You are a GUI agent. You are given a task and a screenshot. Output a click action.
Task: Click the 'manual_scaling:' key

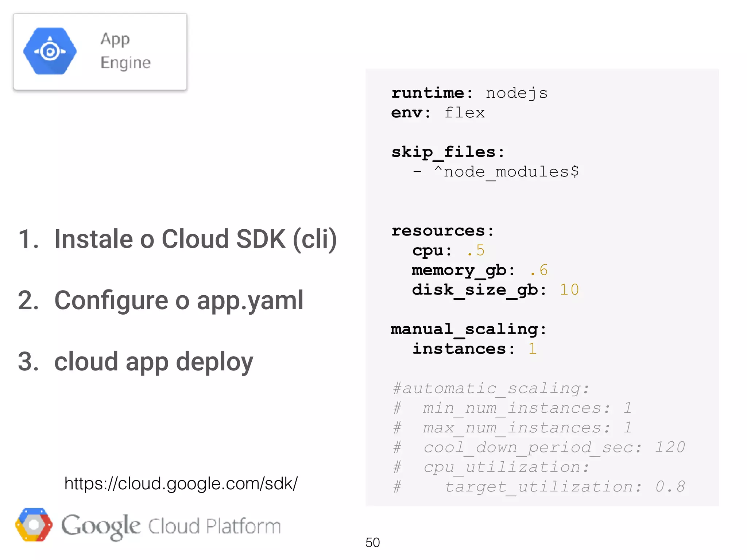tap(469, 330)
